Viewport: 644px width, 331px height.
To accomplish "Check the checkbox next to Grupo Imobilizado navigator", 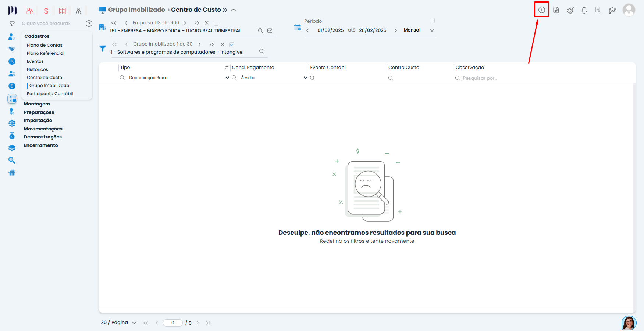I will point(232,44).
